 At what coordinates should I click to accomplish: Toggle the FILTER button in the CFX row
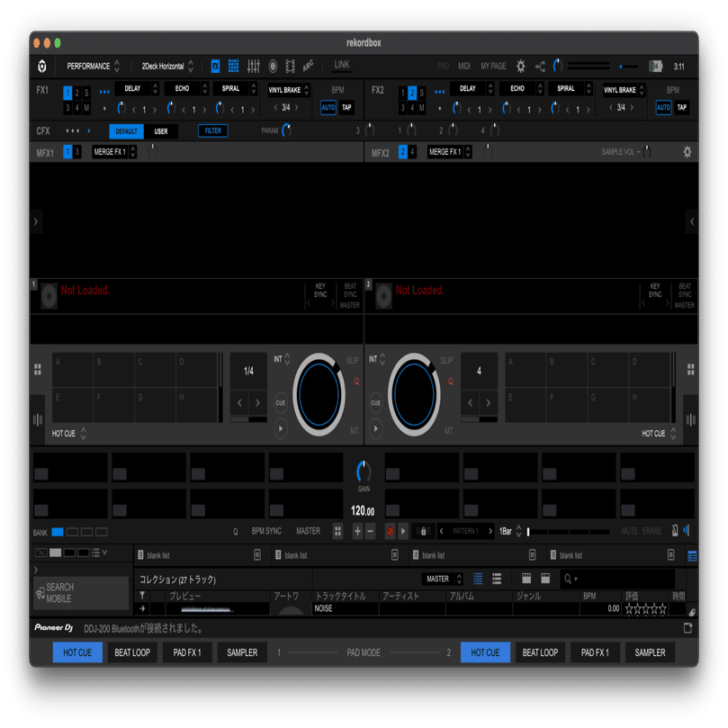213,130
